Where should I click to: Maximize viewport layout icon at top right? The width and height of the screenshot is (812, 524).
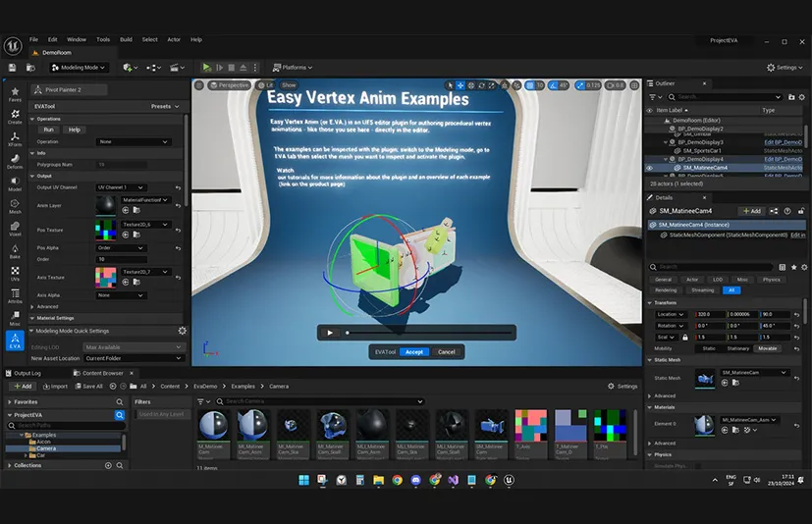point(634,85)
